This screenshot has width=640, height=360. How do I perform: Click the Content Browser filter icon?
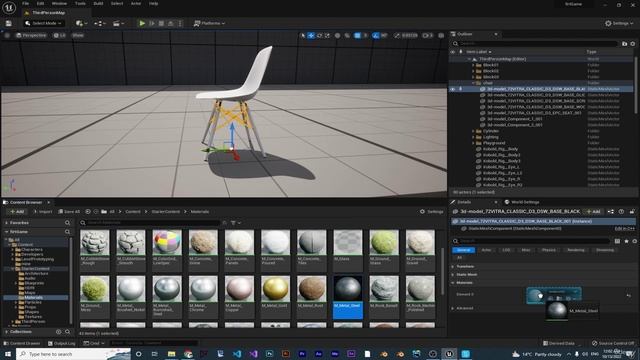pos(233,223)
